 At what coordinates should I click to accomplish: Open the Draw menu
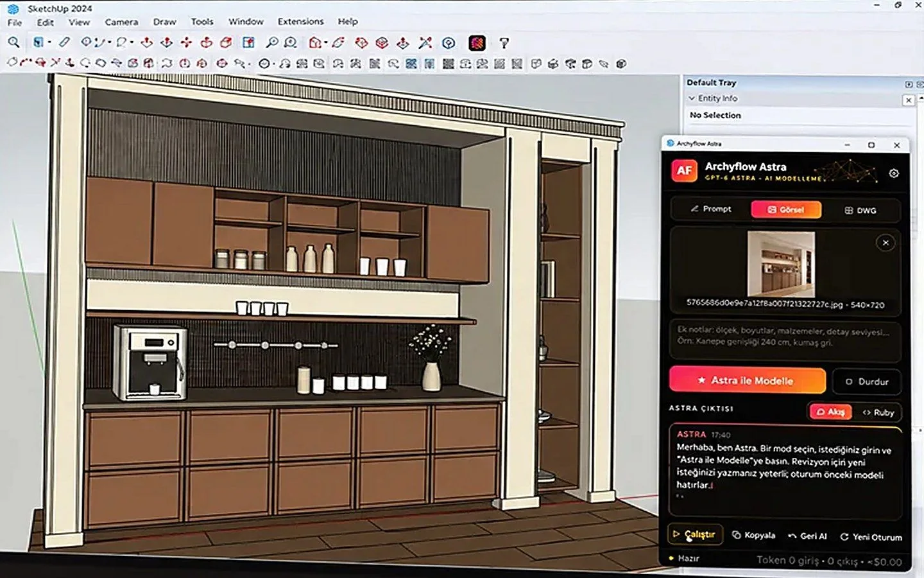coord(164,22)
